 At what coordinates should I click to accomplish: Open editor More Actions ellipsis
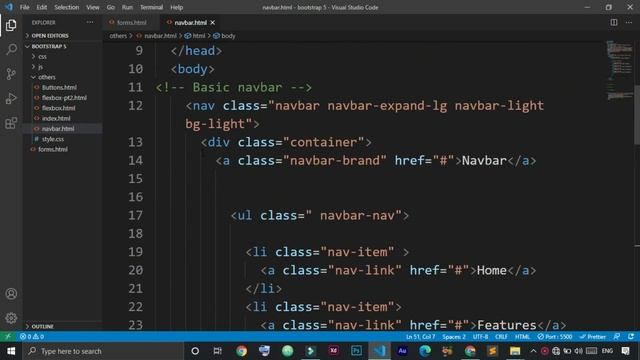(x=629, y=22)
